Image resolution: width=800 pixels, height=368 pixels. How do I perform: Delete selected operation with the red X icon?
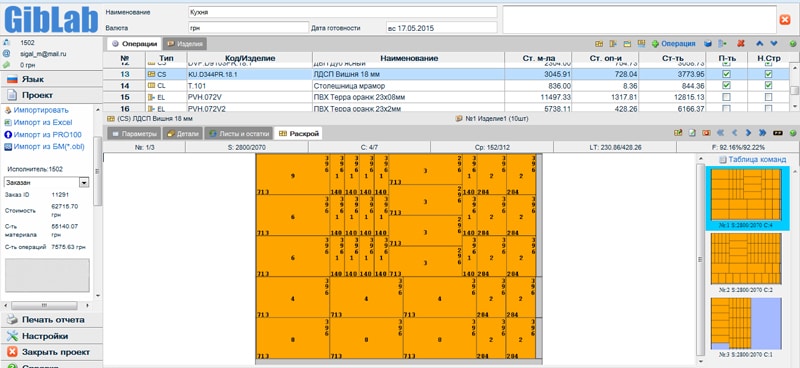tap(741, 44)
